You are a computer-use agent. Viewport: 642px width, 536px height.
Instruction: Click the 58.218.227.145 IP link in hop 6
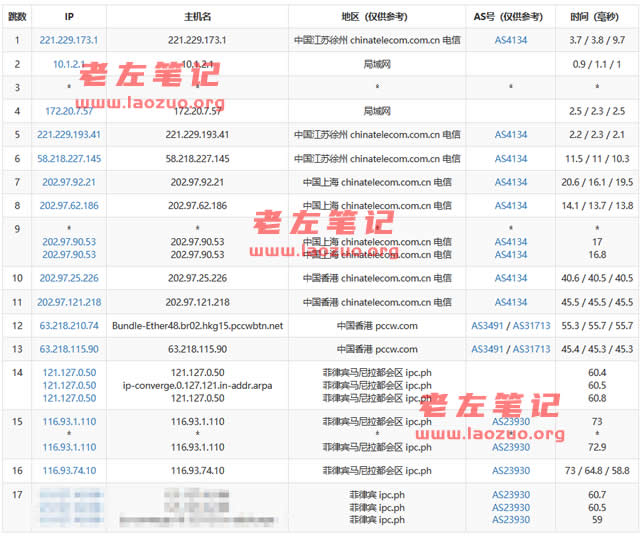(69, 158)
